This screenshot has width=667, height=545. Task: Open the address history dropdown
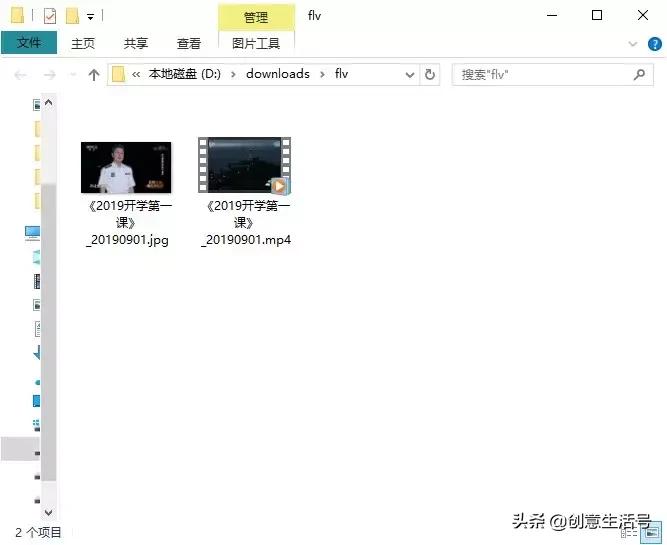(x=410, y=75)
